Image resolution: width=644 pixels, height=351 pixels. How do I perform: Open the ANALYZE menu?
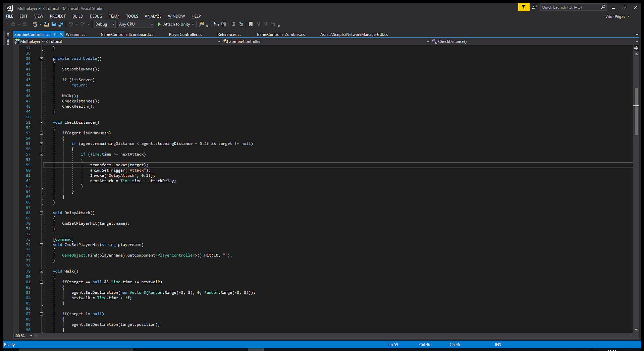[153, 16]
